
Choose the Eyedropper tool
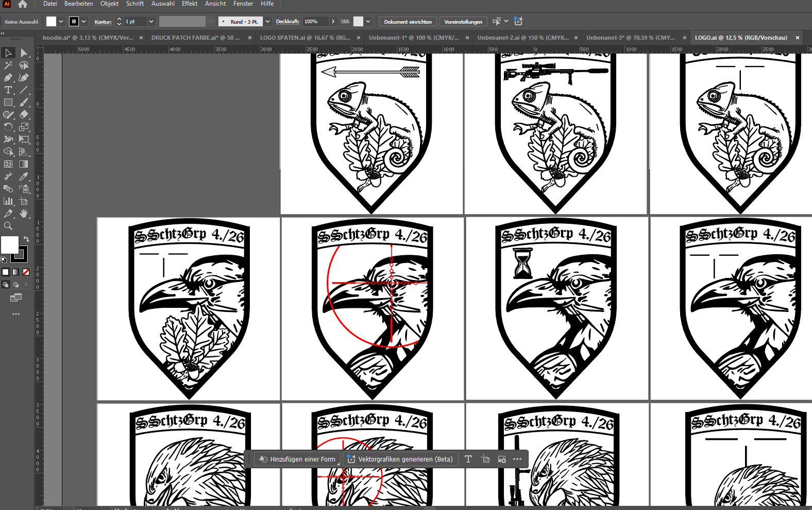pos(24,176)
